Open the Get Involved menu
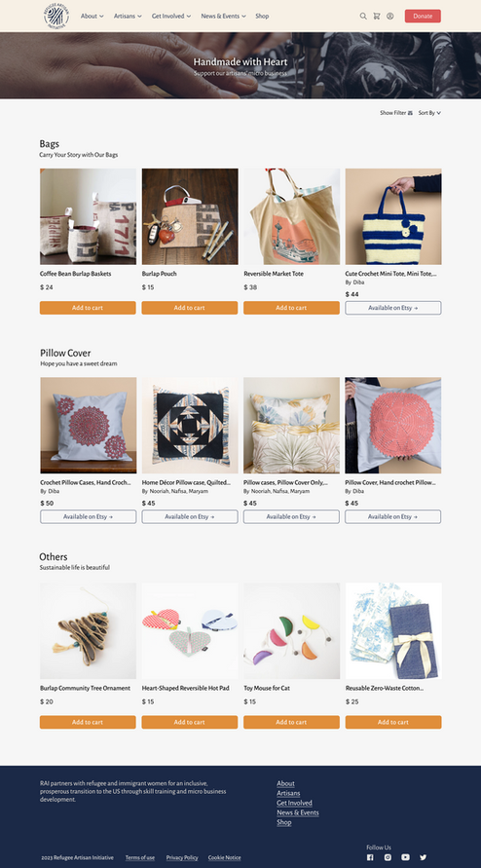This screenshot has width=481, height=868. [171, 16]
